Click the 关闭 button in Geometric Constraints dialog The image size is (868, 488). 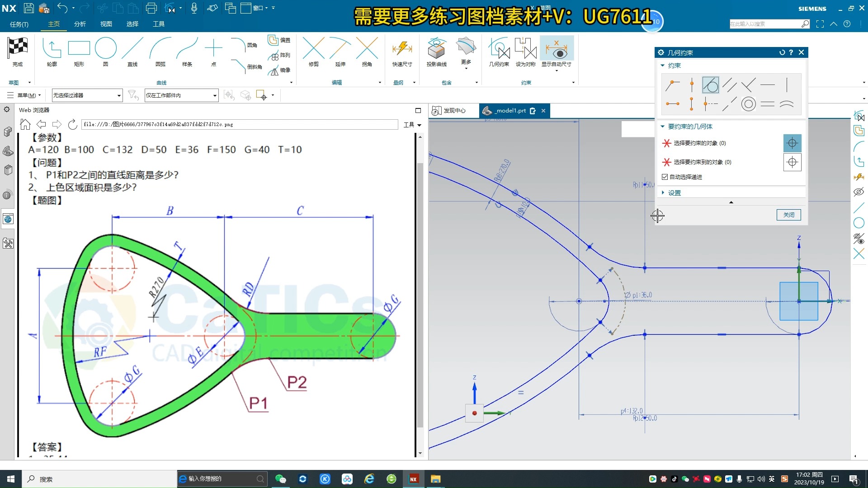788,215
